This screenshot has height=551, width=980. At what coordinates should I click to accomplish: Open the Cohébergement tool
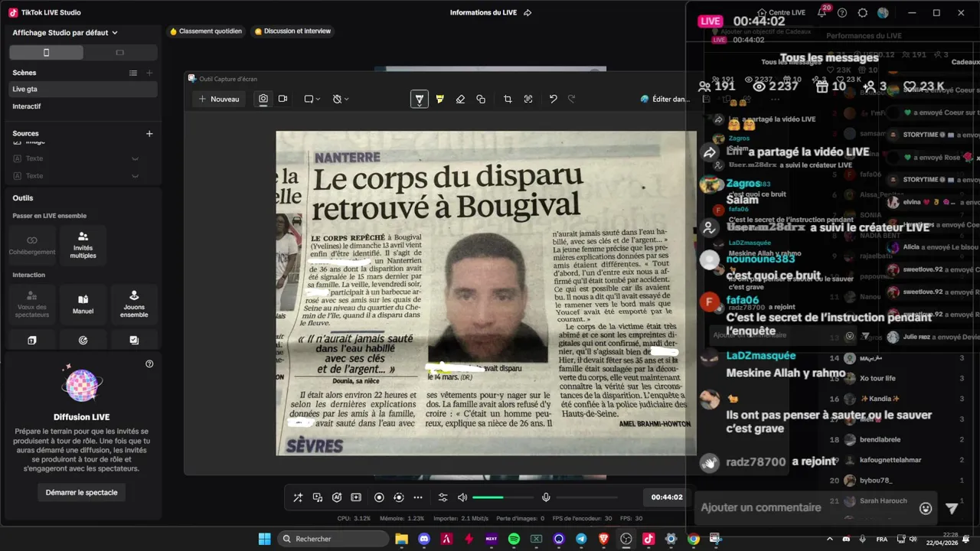tap(32, 245)
